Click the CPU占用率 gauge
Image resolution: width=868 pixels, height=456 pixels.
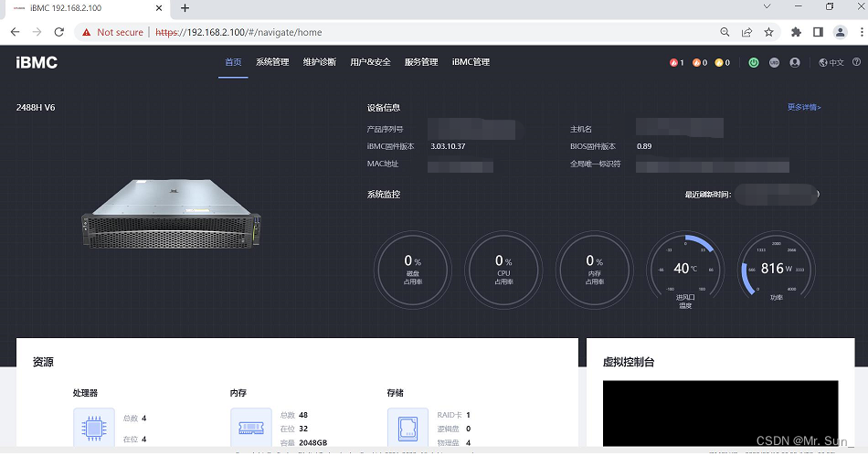pyautogui.click(x=503, y=270)
